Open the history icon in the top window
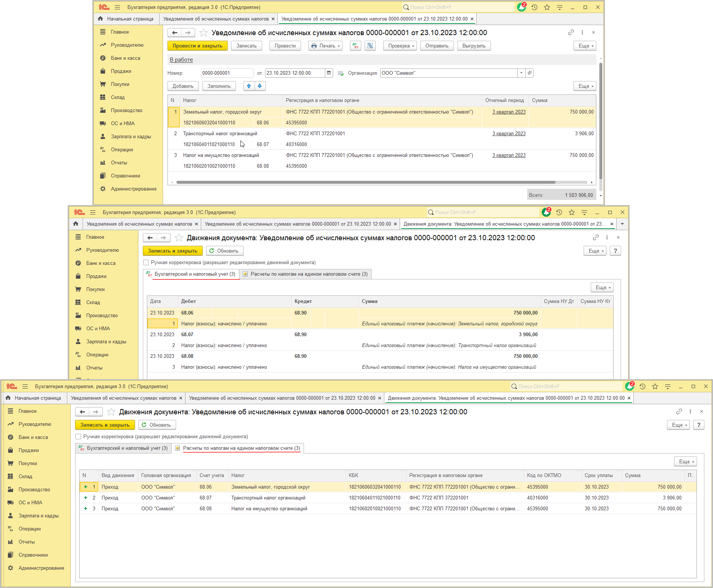Screen dimensions: 713x588 click(x=534, y=7)
